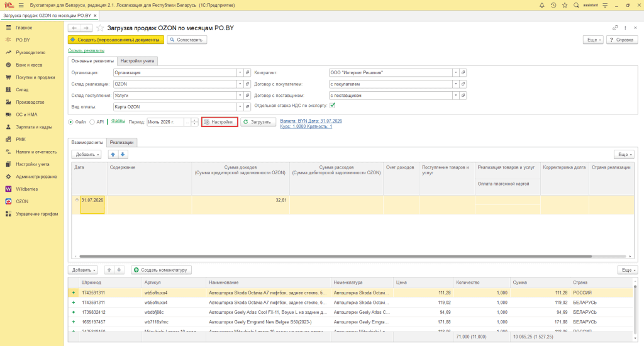
Task: Go back with the left arrow button
Action: (x=74, y=28)
